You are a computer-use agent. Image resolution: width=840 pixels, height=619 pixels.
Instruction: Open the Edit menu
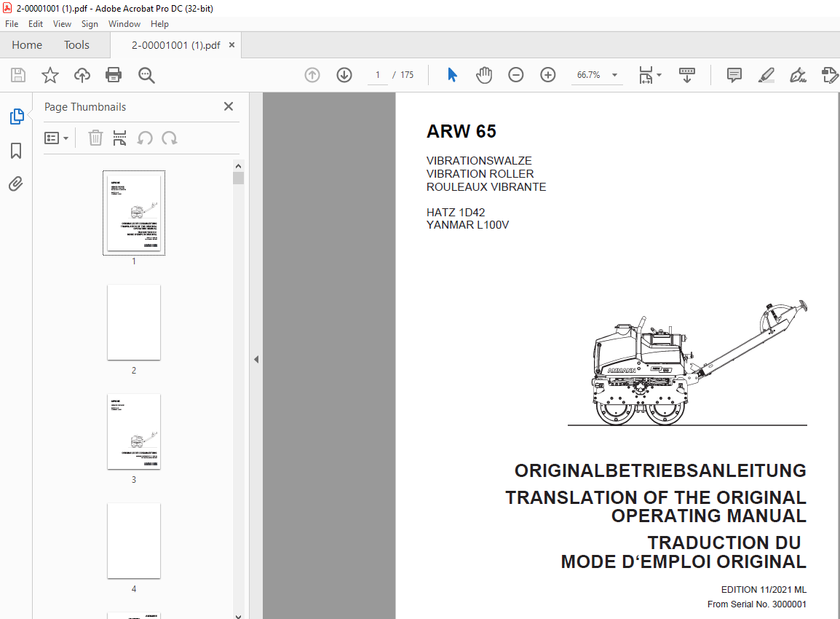click(x=36, y=23)
